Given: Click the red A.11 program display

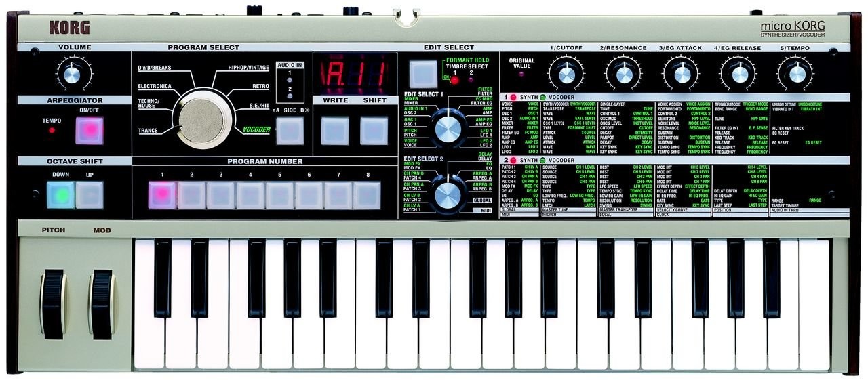Looking at the screenshot, I should pos(354,73).
